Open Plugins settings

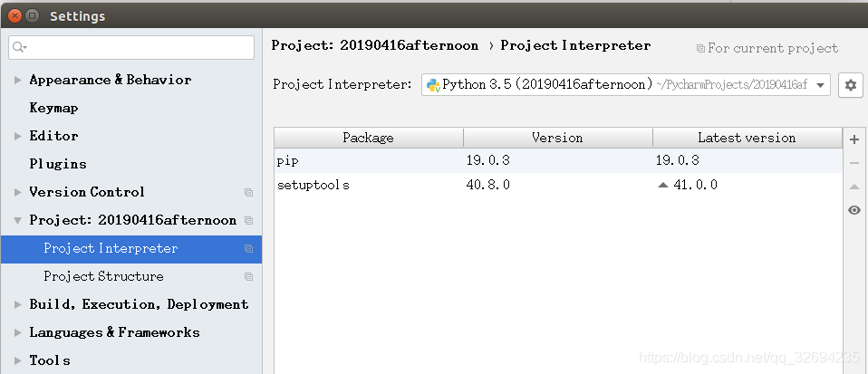point(58,164)
